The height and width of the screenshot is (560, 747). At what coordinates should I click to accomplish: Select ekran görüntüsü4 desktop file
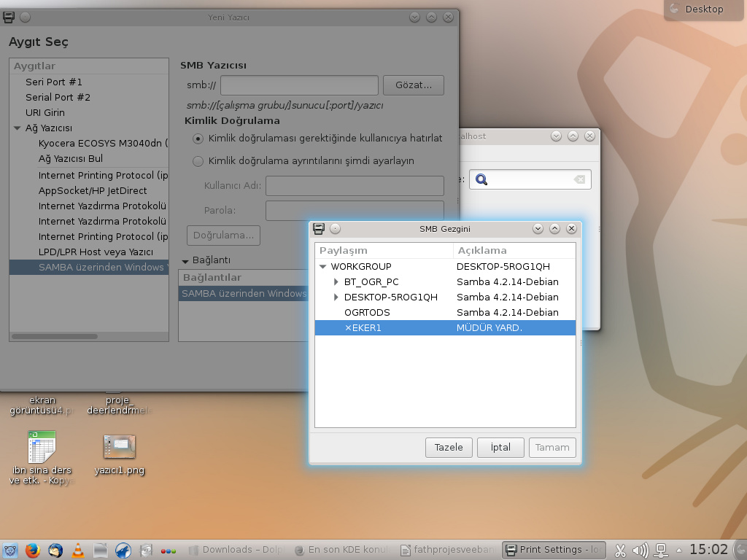(42, 405)
